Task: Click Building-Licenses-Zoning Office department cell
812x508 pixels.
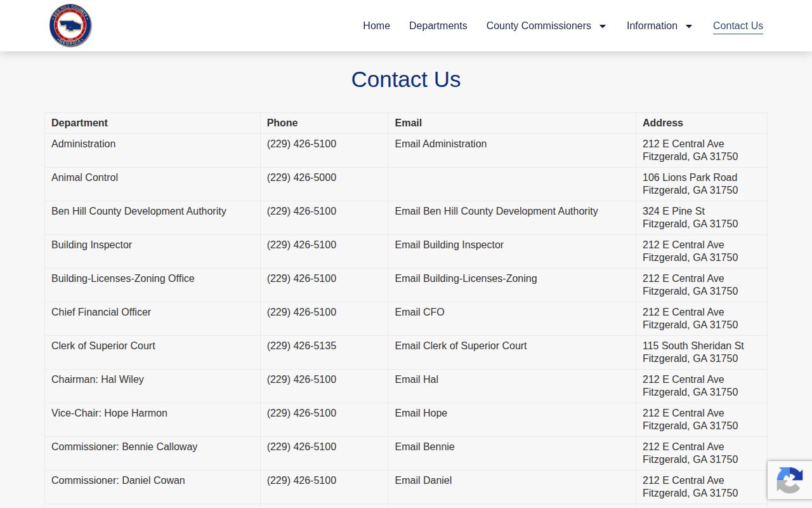Action: 152,285
